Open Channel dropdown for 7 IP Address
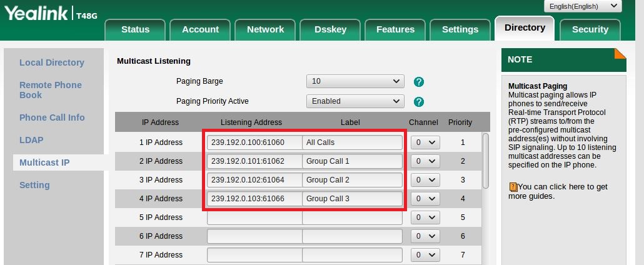This screenshot has height=265, width=644. [x=426, y=255]
